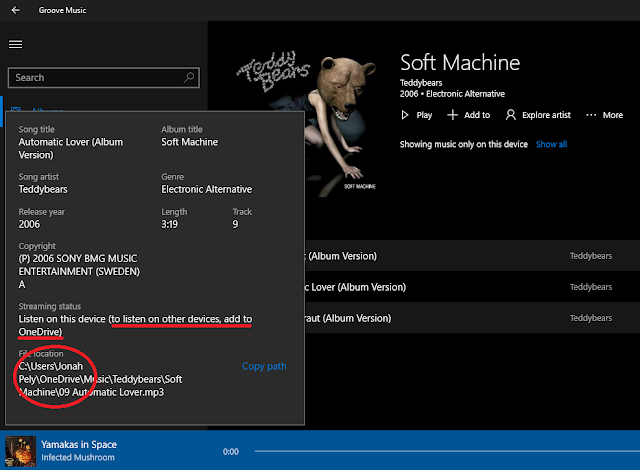Select the track row ending in 'raut (Album Version)'
Screen dimensions: 640x470
472,318
